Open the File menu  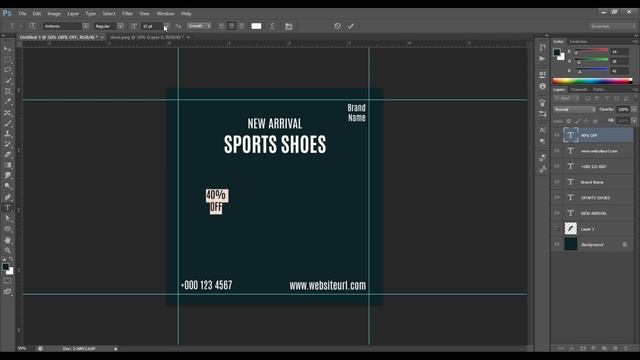pyautogui.click(x=22, y=13)
